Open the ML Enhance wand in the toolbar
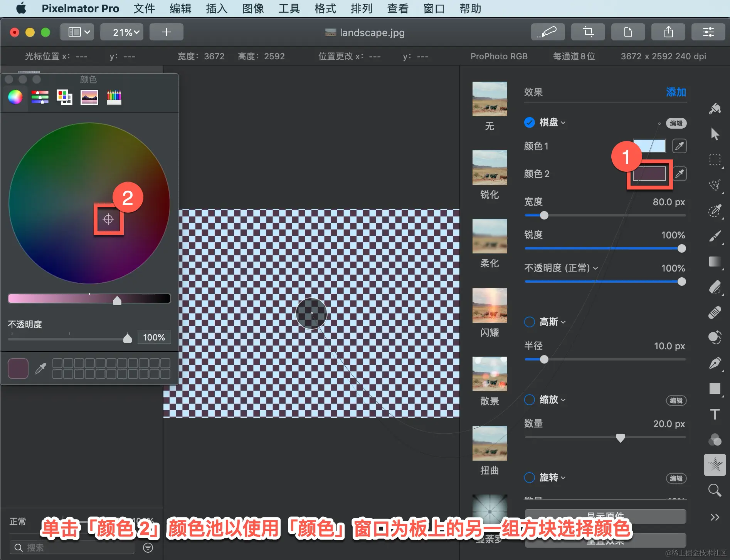Screen dimensions: 730x560 (x=548, y=32)
